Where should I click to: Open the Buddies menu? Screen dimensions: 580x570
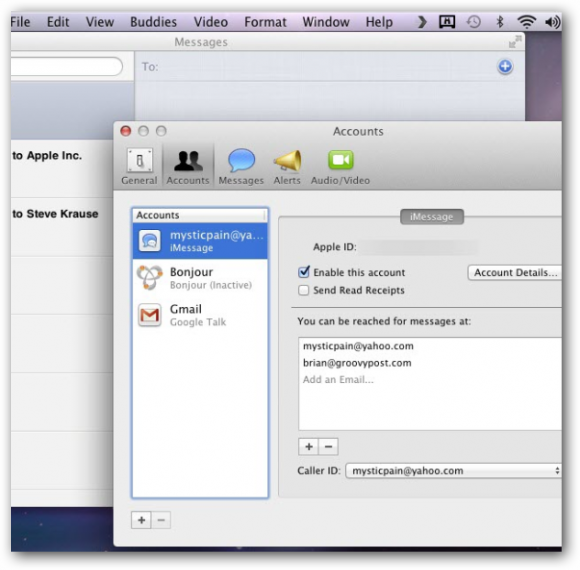click(x=154, y=22)
